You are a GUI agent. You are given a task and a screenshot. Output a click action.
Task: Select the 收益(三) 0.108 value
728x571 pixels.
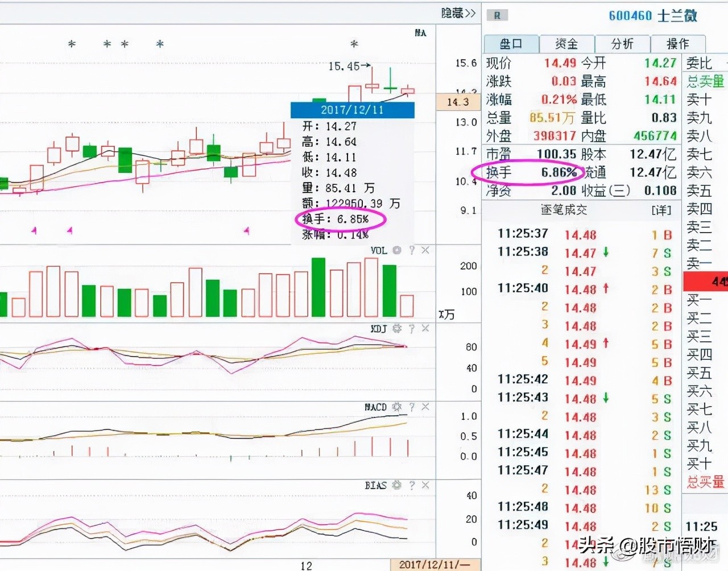pos(660,191)
